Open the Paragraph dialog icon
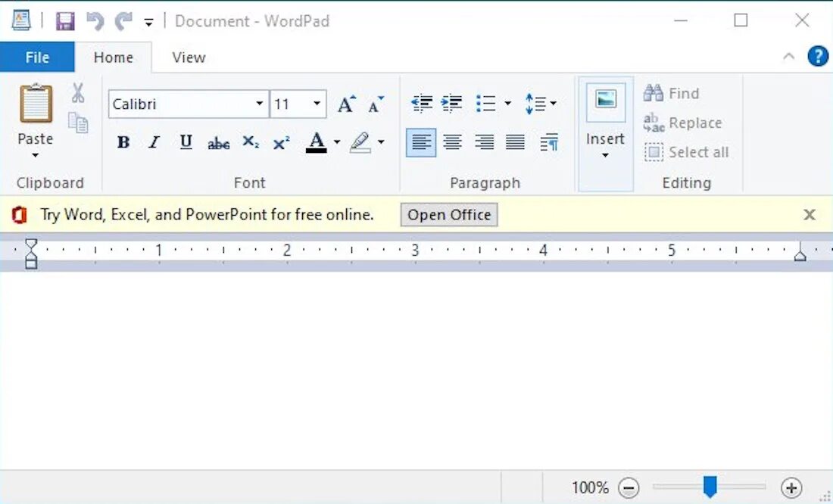833x504 pixels. pos(549,142)
